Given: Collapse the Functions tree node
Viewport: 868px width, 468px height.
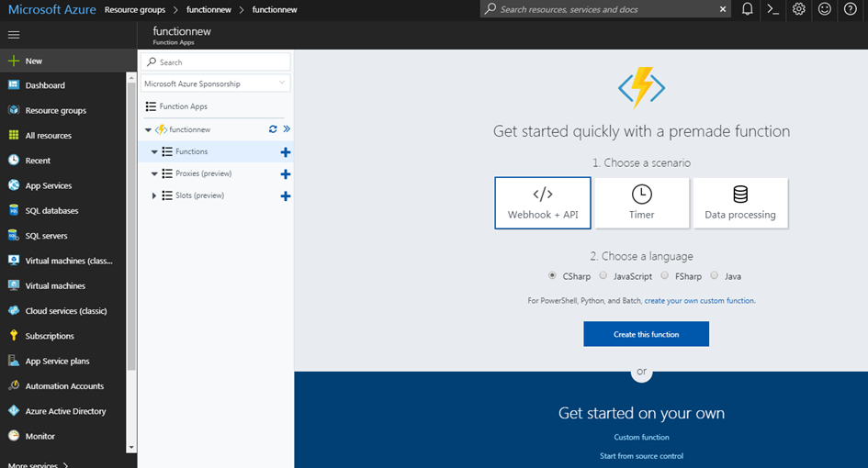Looking at the screenshot, I should point(154,151).
